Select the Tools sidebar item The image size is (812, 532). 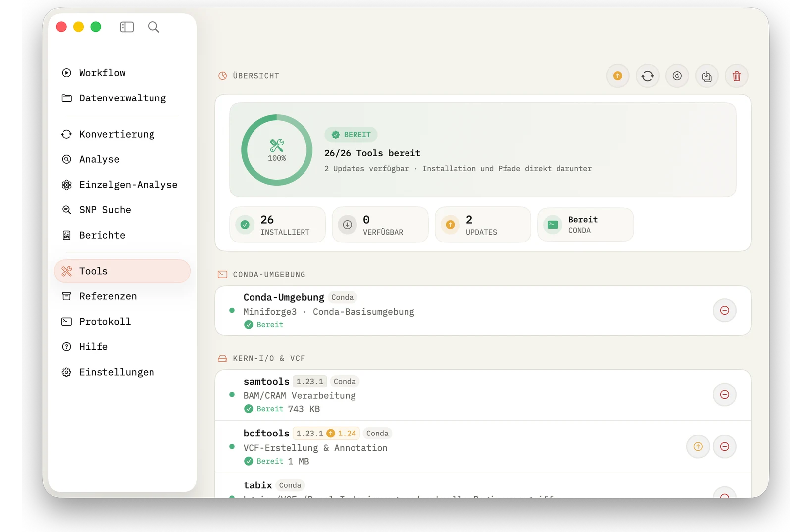pyautogui.click(x=122, y=271)
